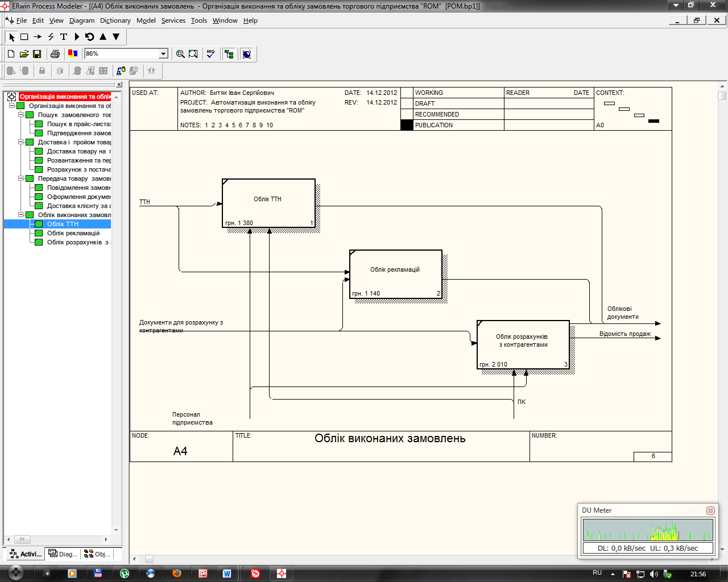Collapse the root 'Організація виконання та облік' node
This screenshot has height=582, width=728.
(11, 106)
